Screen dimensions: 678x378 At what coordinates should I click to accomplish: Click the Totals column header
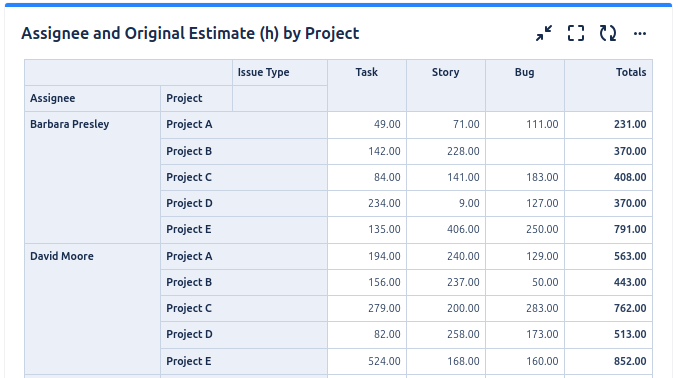[x=608, y=85]
